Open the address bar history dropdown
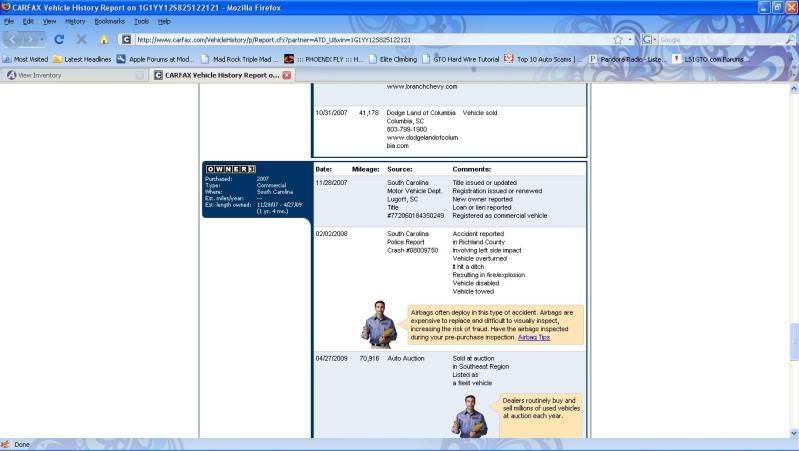Image resolution: width=799 pixels, height=451 pixels. (x=630, y=39)
